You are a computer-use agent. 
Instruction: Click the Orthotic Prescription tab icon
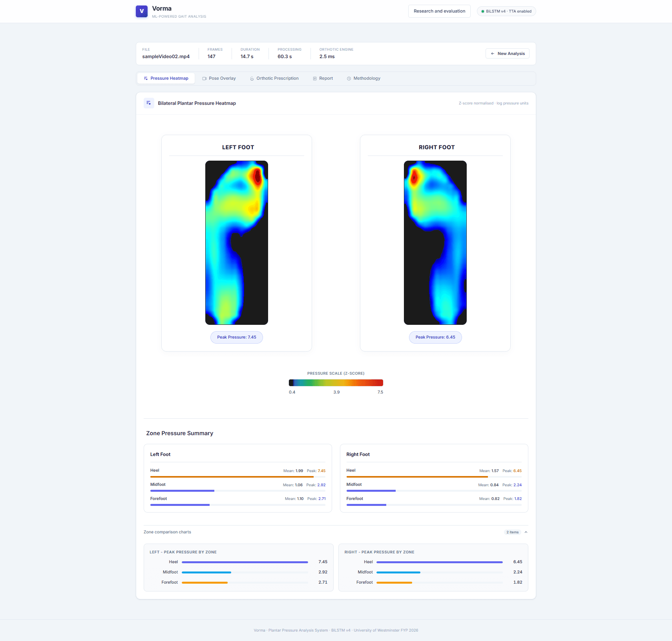252,79
